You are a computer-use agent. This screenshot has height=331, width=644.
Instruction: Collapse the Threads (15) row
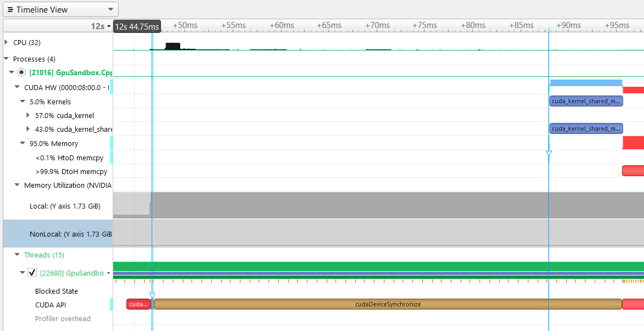pyautogui.click(x=17, y=255)
